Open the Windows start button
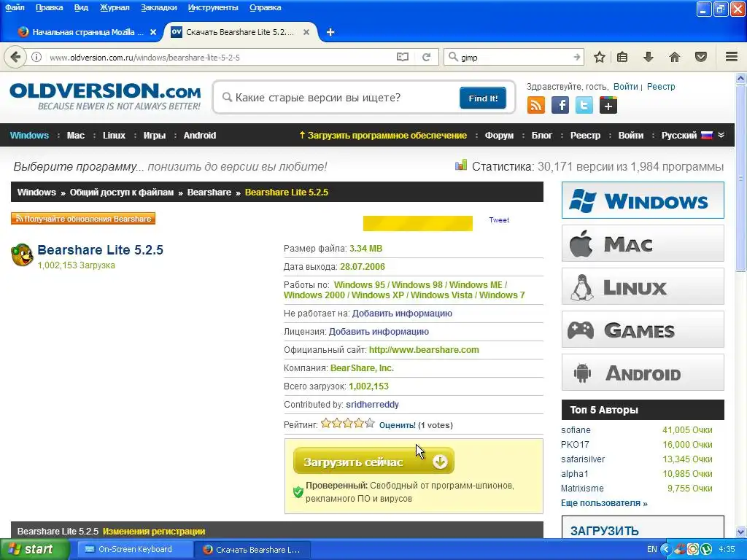The width and height of the screenshot is (747, 560). click(x=34, y=549)
